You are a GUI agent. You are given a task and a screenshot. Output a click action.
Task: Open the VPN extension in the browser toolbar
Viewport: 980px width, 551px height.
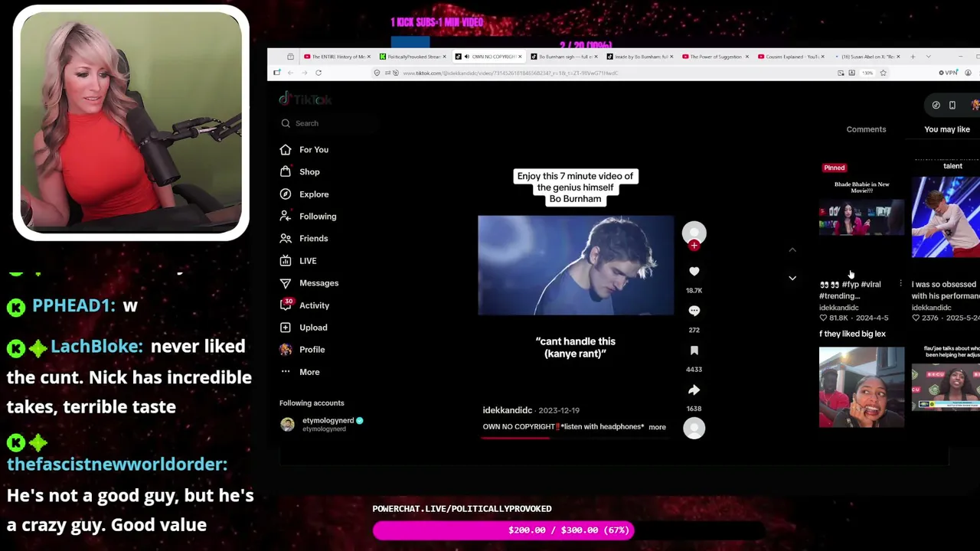(x=947, y=73)
